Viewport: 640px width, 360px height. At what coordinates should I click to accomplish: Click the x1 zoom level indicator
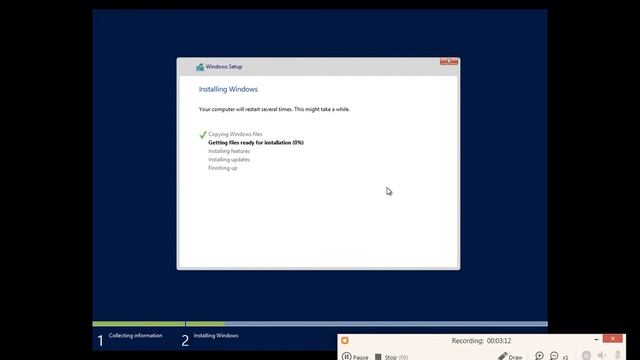[565, 357]
